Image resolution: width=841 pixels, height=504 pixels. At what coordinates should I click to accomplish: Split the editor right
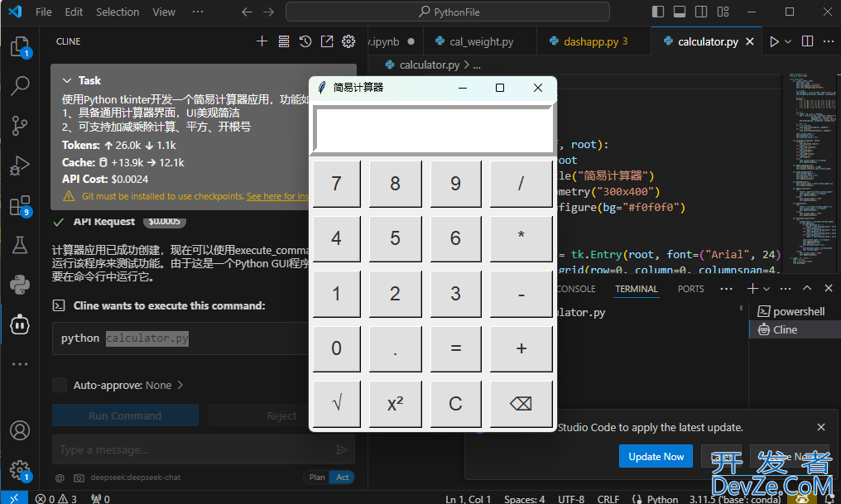pos(807,41)
